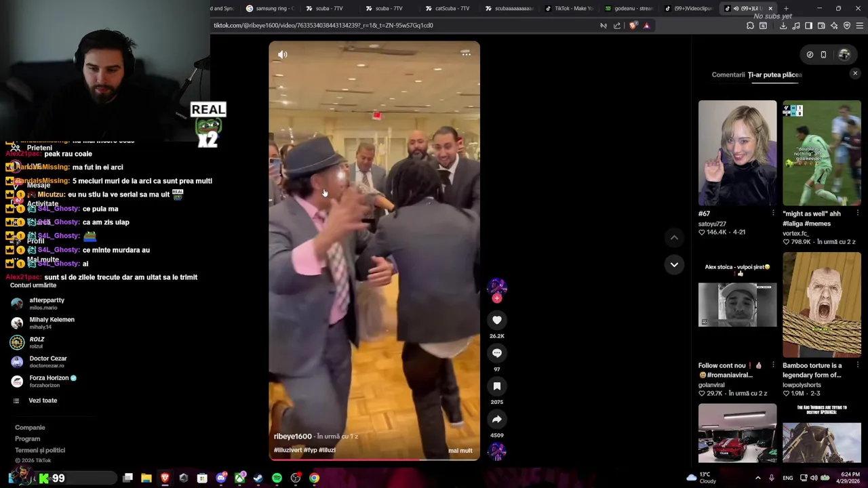Open the #67 video thumbnail by satoyu727
Image resolution: width=868 pixels, height=488 pixels.
coord(738,153)
